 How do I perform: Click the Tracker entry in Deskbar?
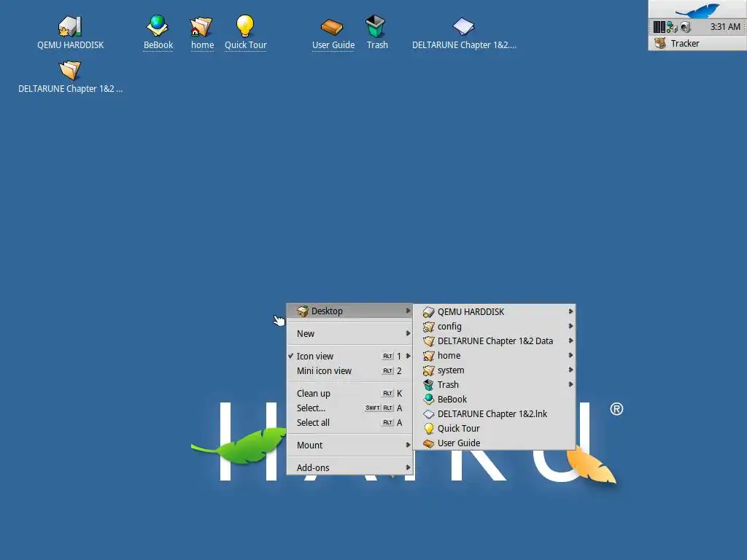697,43
